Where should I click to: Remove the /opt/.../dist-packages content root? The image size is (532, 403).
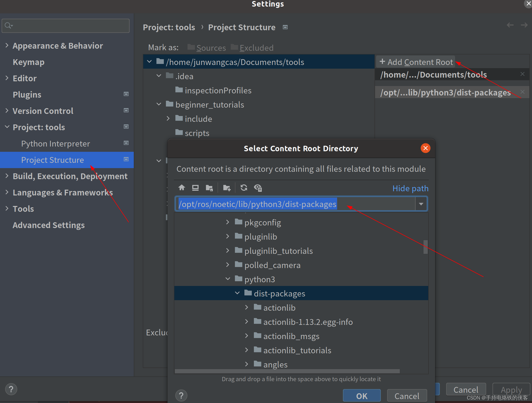[523, 92]
